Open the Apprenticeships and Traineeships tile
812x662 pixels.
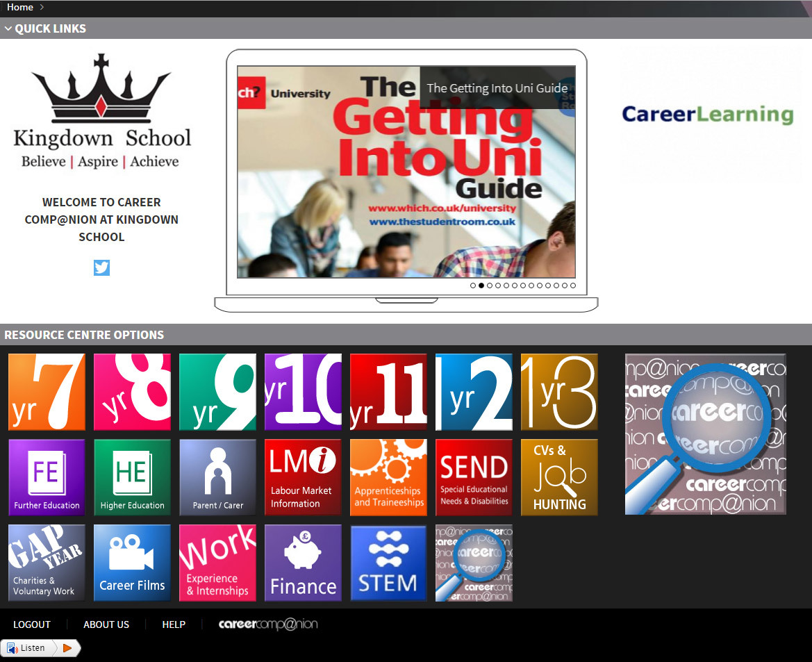pyautogui.click(x=388, y=478)
